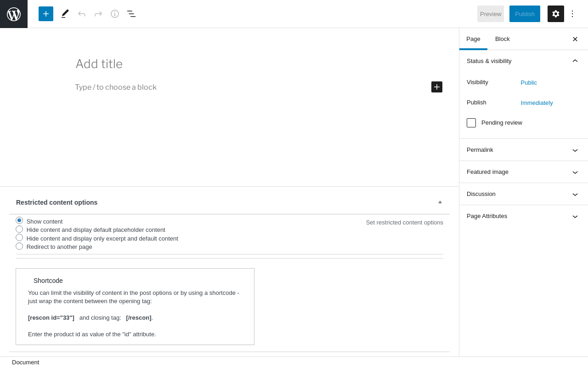Click the Publish button
588x368 pixels.
pyautogui.click(x=525, y=14)
